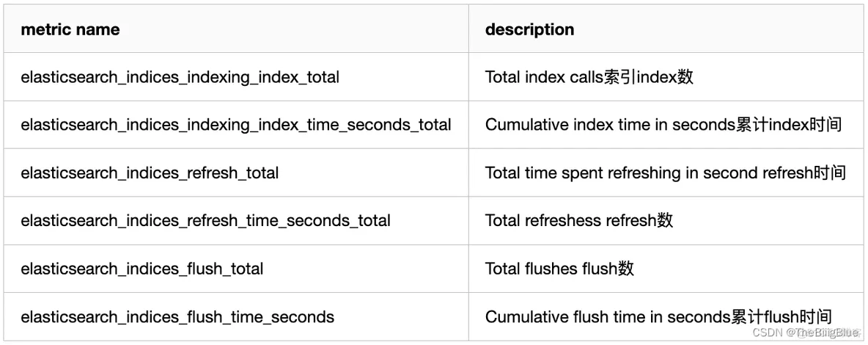This screenshot has width=868, height=345.
Task: Click 'Cumulative flush time in seconds' text
Action: tap(608, 317)
